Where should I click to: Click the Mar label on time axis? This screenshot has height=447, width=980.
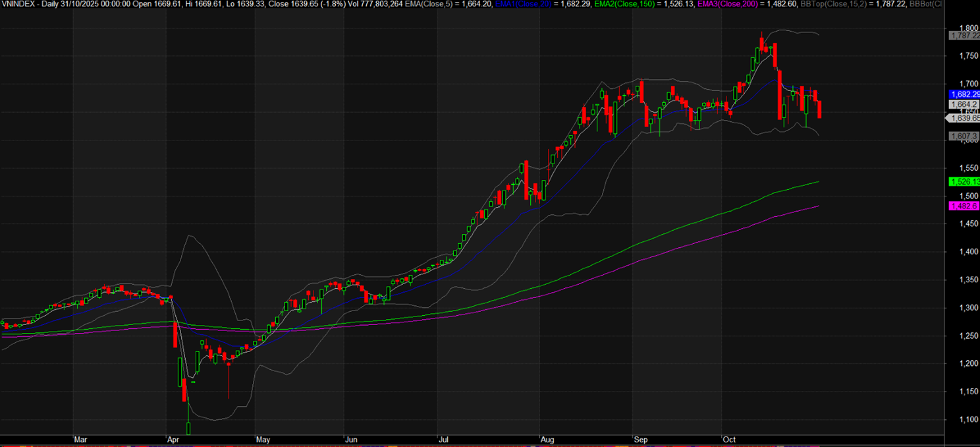coord(80,439)
